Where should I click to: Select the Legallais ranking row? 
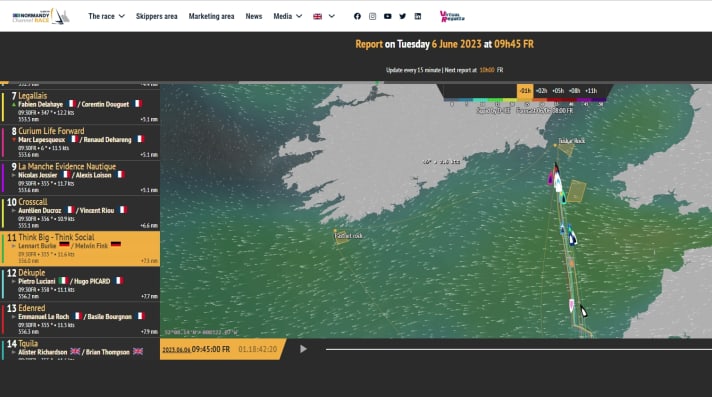point(80,107)
